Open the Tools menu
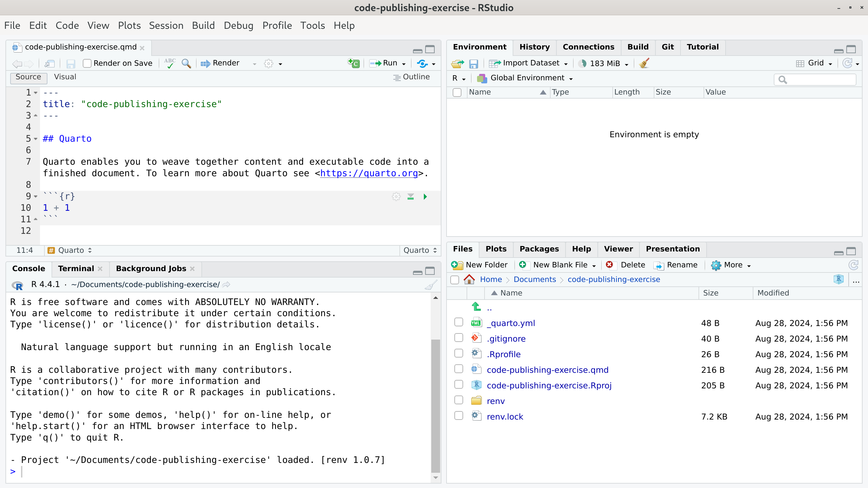Viewport: 868px width, 488px height. tap(313, 25)
